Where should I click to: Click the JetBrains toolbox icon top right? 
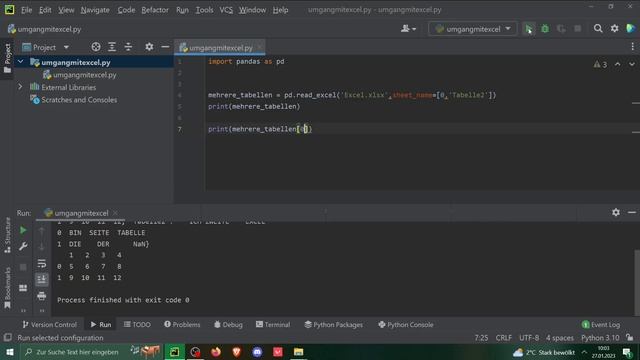tap(631, 28)
